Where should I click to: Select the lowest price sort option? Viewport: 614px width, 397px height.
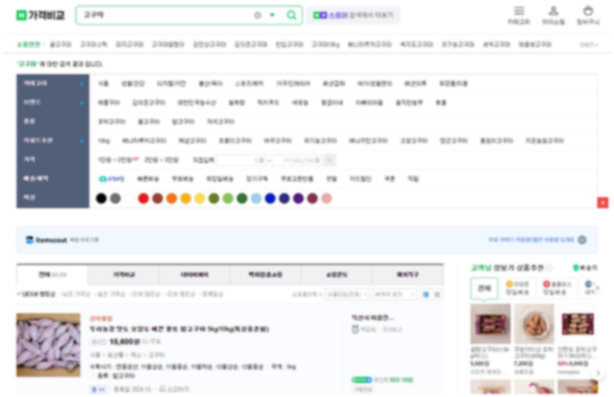click(75, 294)
